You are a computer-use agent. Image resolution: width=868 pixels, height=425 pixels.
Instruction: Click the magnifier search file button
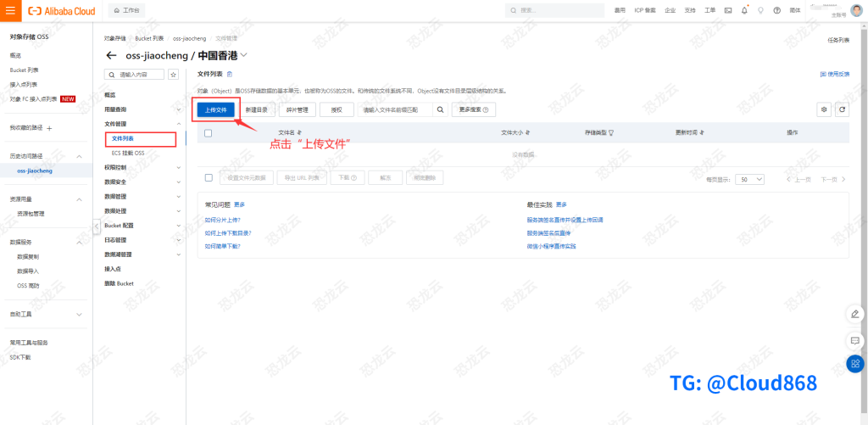[440, 109]
